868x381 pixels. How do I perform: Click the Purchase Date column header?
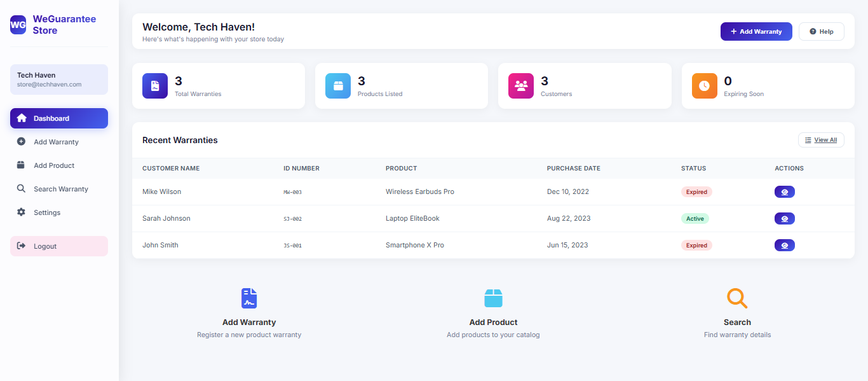click(x=574, y=169)
